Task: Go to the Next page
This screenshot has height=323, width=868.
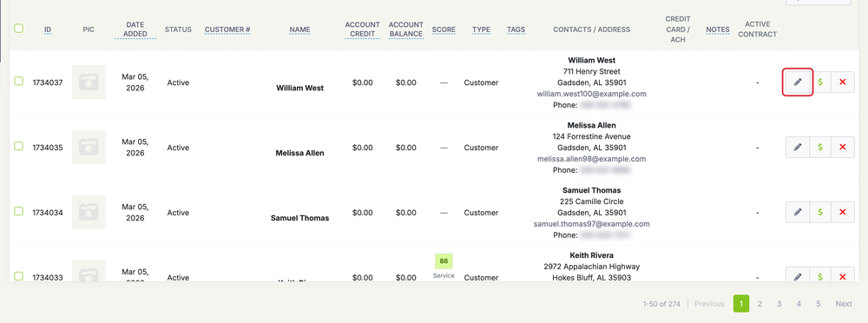Action: click(x=843, y=304)
